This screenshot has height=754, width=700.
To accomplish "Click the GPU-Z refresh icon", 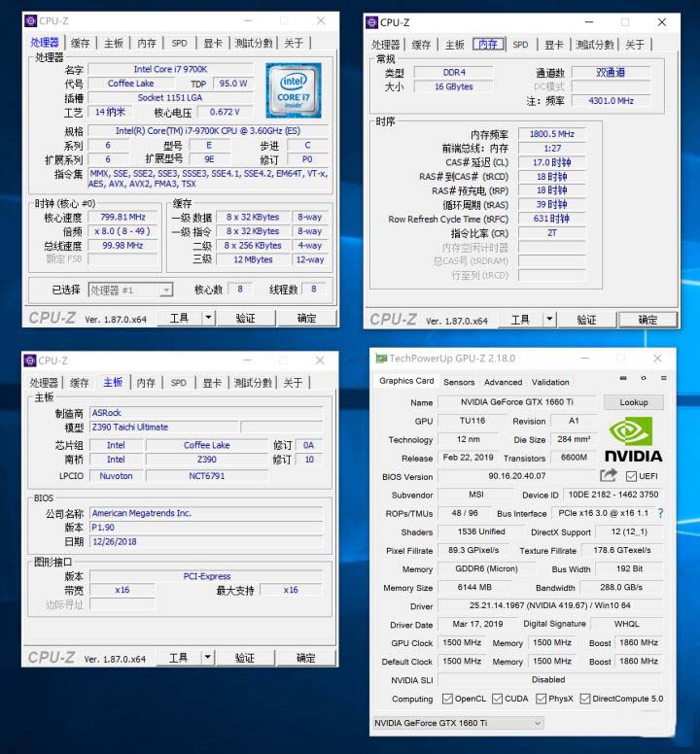I will 644,378.
